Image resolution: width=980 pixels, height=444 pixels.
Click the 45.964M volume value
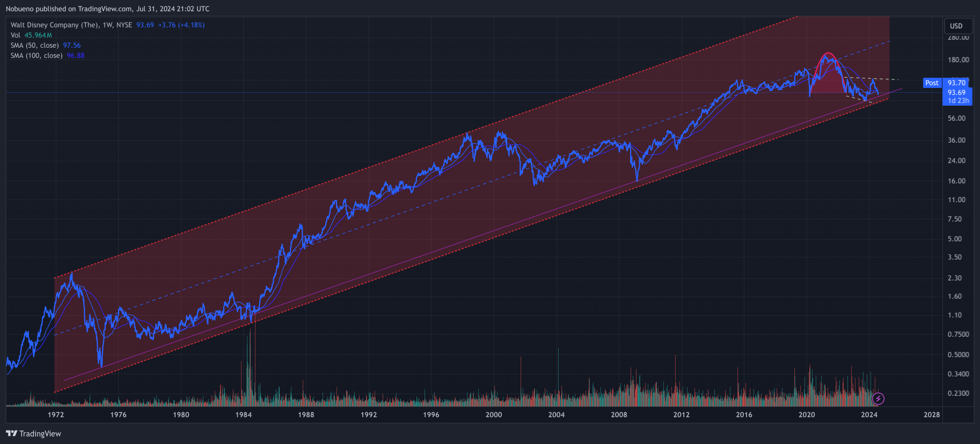point(38,35)
